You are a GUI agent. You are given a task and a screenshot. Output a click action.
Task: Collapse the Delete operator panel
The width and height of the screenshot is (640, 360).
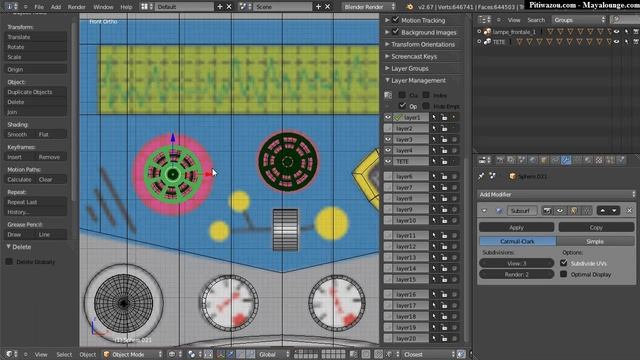point(9,247)
